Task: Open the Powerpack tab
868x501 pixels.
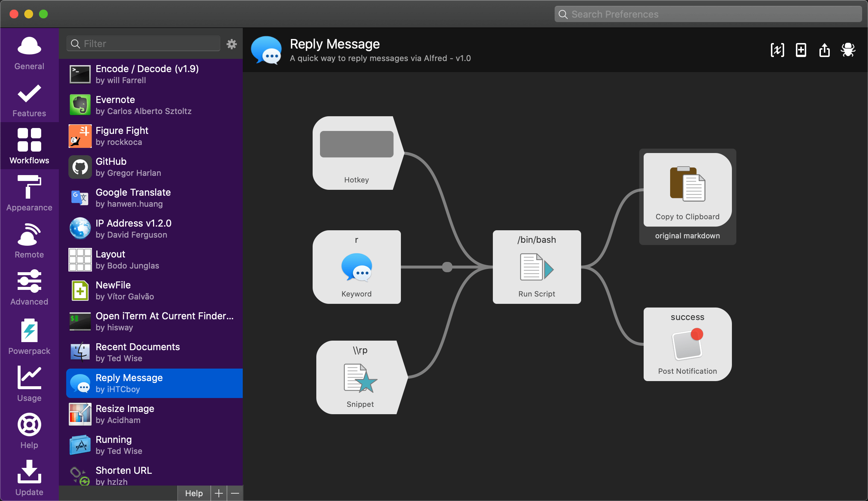Action: coord(29,336)
